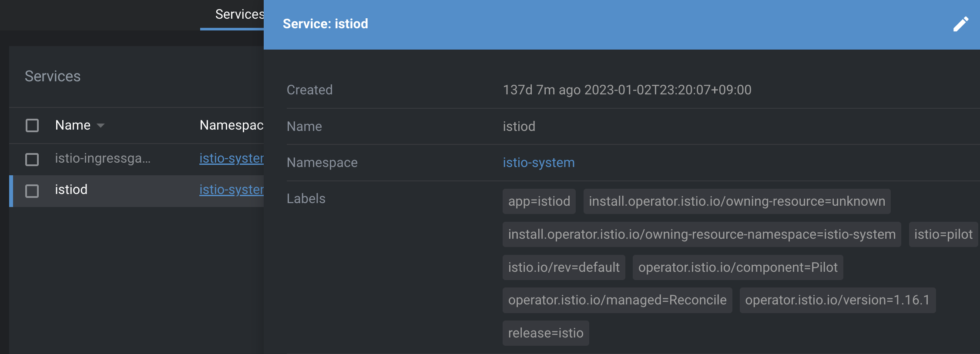Click the release=istio label chip
The height and width of the screenshot is (354, 980).
[546, 333]
